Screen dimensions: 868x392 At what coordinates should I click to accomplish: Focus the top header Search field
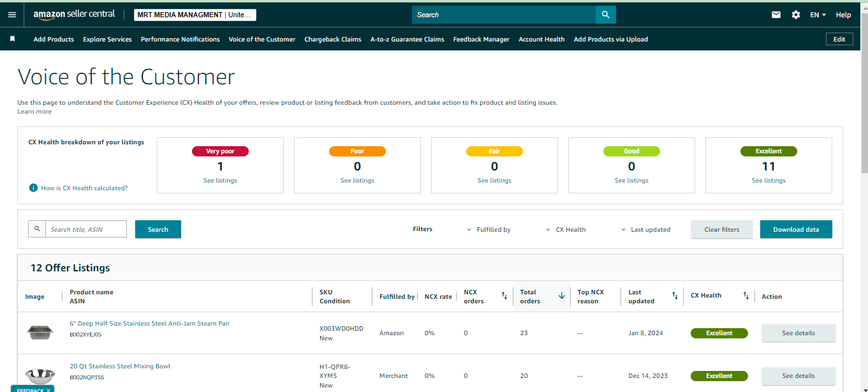(x=504, y=15)
